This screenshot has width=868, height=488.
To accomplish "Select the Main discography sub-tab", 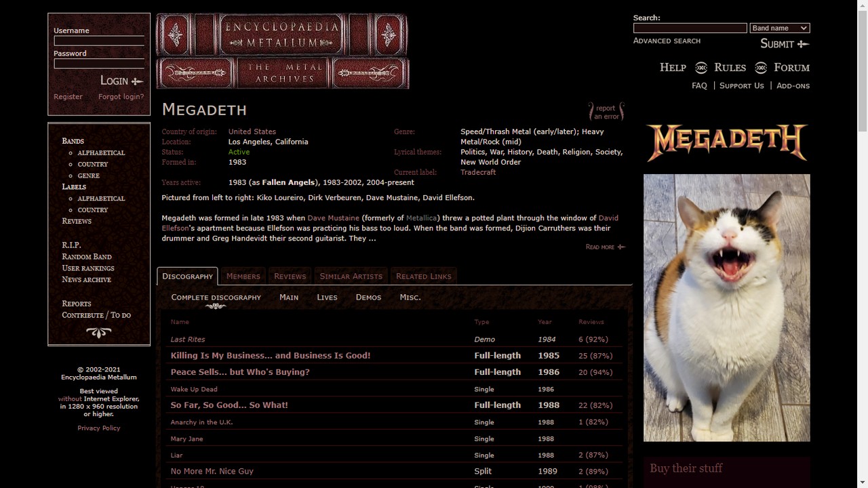I will 289,298.
